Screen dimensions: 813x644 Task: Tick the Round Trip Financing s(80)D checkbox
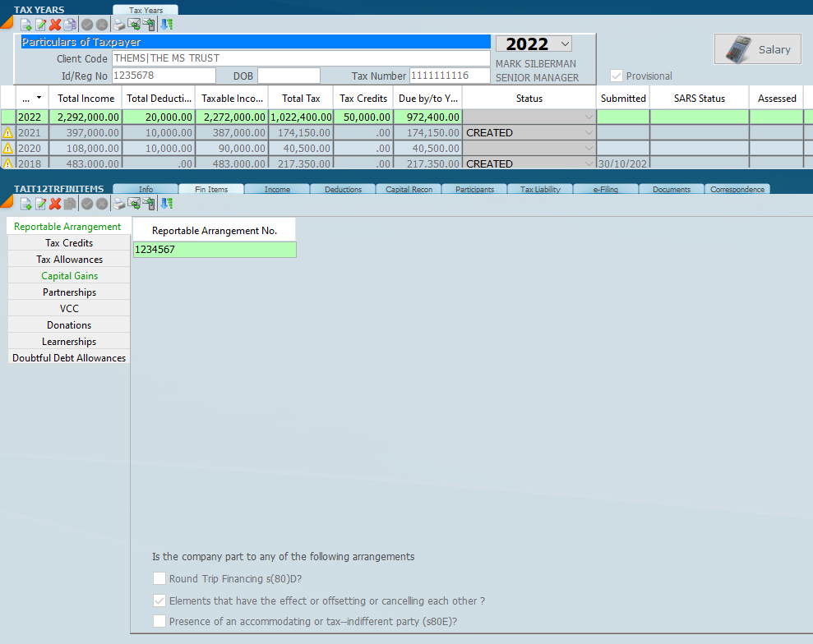[x=159, y=579]
